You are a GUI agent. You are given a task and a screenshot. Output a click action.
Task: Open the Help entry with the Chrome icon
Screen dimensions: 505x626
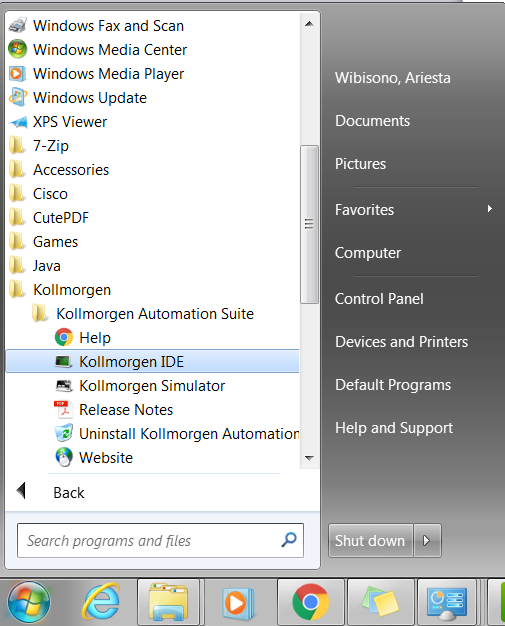(x=152, y=338)
